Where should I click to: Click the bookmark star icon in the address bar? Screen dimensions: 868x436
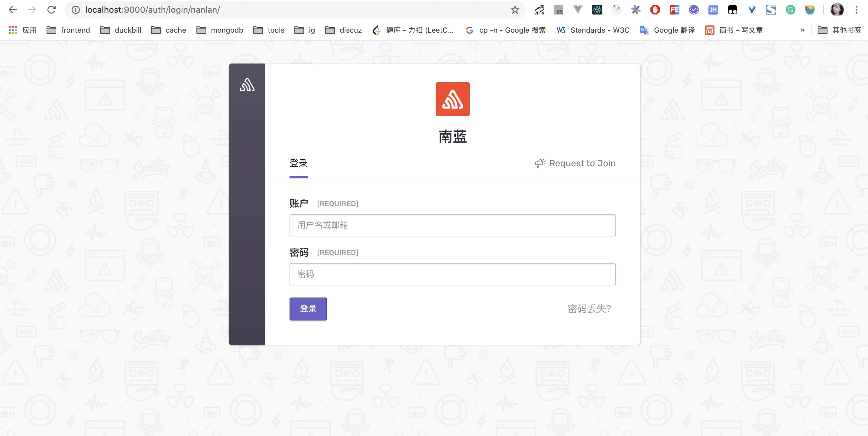(514, 10)
